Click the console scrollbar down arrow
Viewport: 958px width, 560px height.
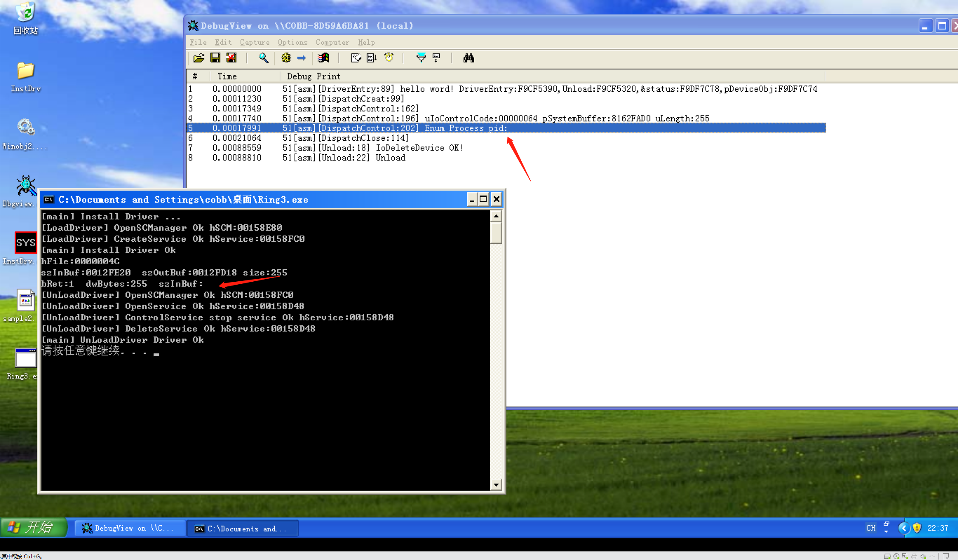[496, 485]
